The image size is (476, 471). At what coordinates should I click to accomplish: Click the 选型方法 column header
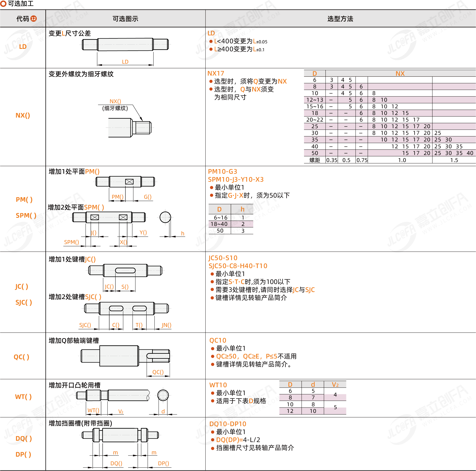[x=340, y=19]
